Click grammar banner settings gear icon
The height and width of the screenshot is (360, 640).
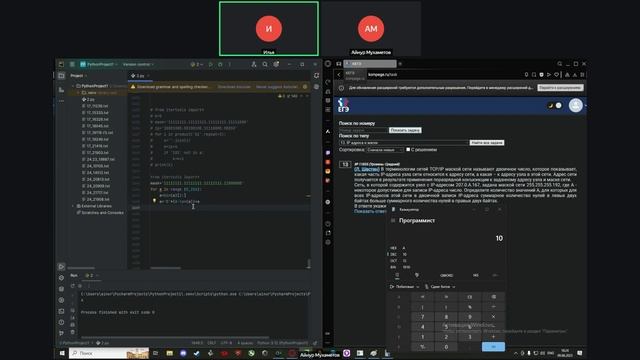[x=305, y=87]
